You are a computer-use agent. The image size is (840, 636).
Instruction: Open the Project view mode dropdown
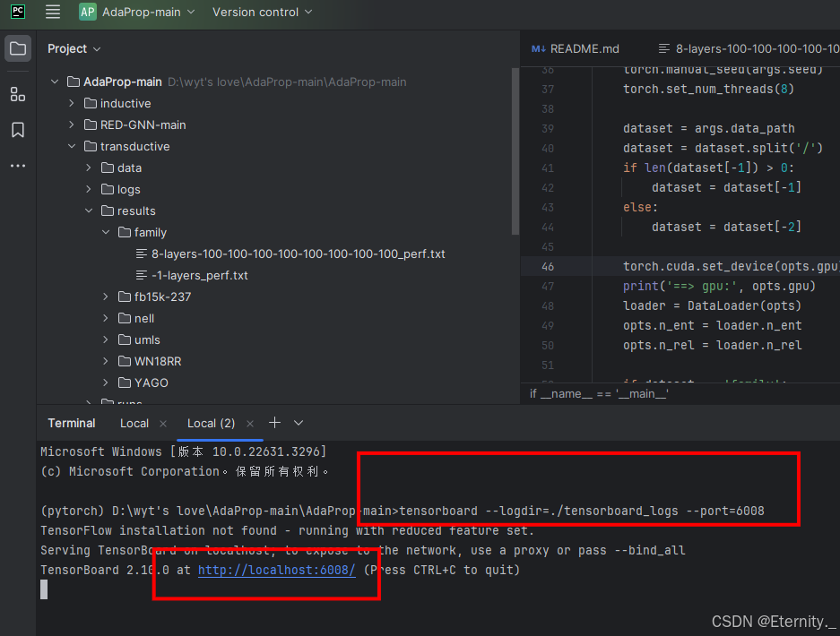[x=74, y=48]
